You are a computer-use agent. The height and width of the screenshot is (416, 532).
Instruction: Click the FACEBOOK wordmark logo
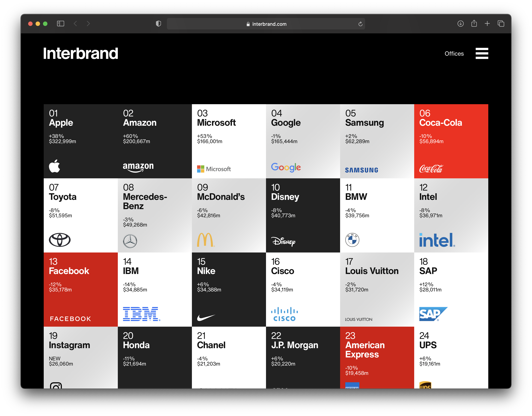[x=70, y=319]
